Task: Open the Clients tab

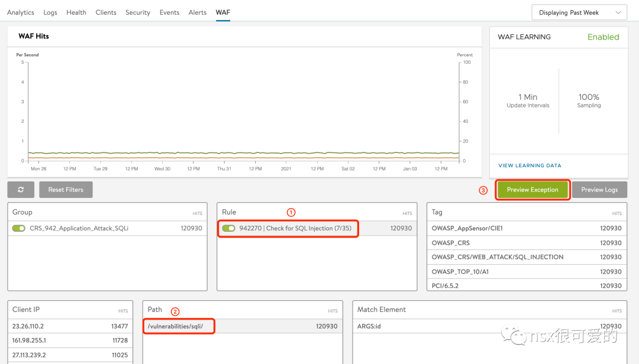Action: point(106,12)
